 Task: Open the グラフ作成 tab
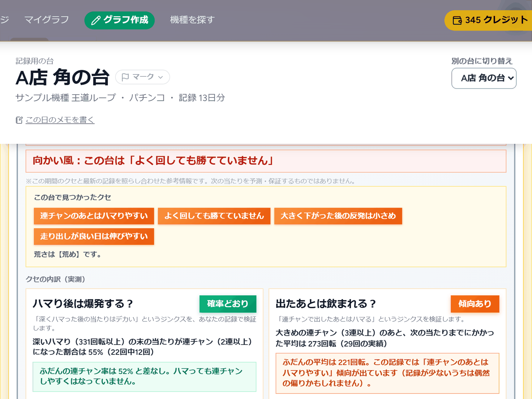click(x=119, y=20)
